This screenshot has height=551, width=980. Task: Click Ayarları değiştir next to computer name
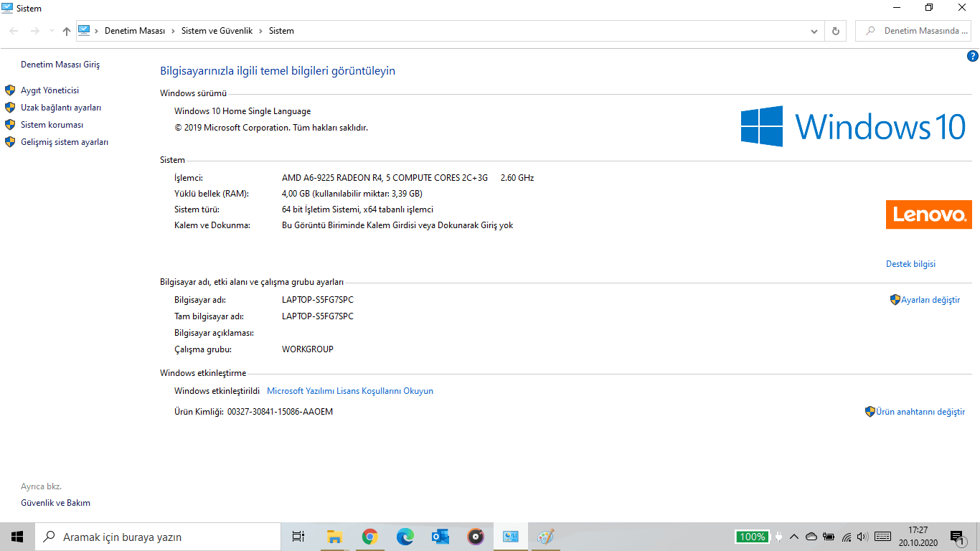click(930, 300)
